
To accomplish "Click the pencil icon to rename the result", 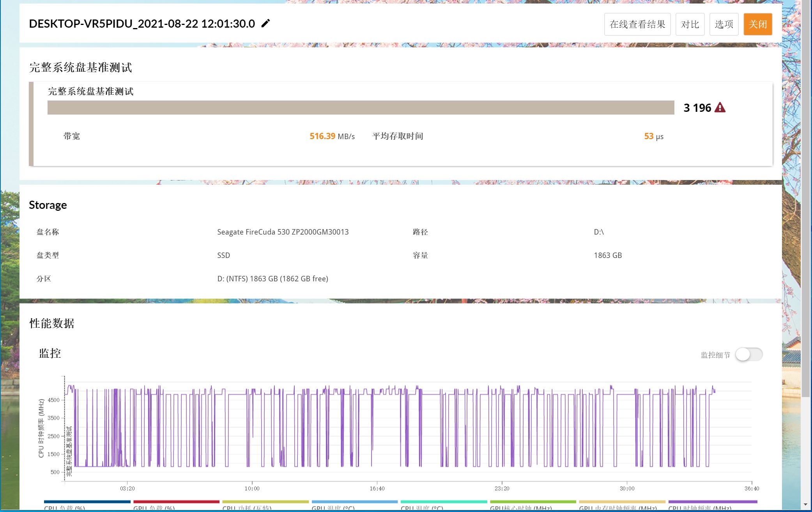I will 265,24.
